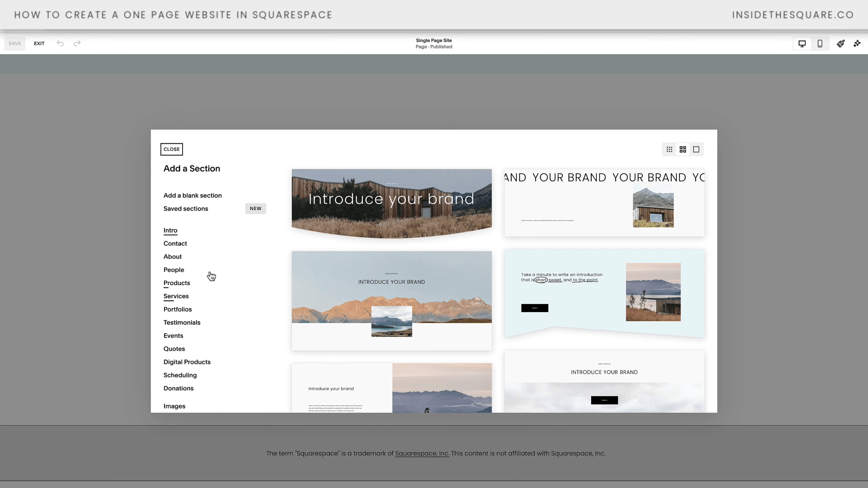Click the 'Single Page Site' page title
This screenshot has height=488, width=868.
pos(434,41)
